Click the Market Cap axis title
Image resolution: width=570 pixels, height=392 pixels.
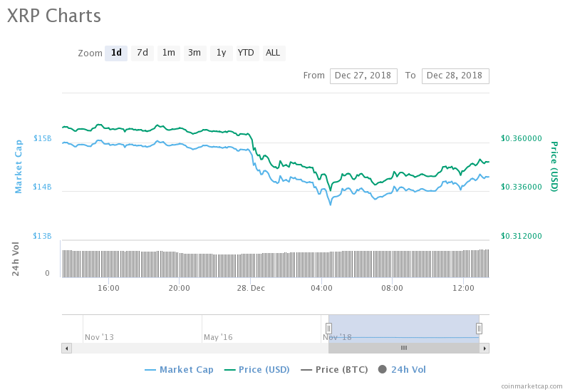(19, 167)
